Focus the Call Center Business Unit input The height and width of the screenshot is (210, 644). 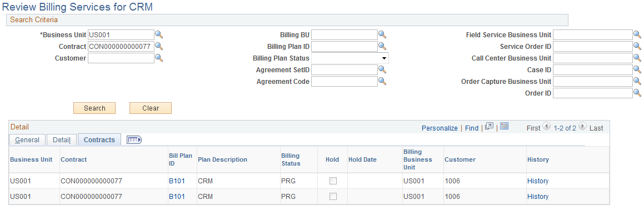point(593,58)
